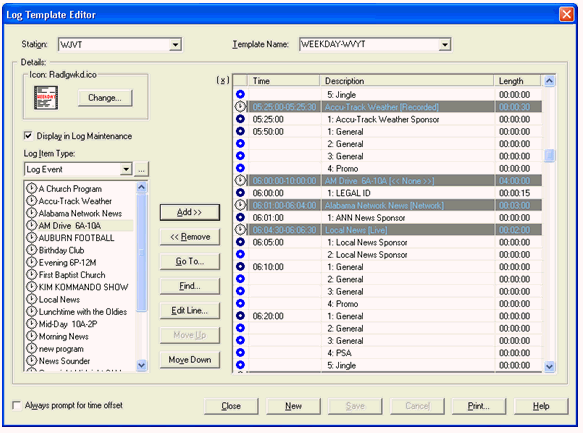Select the 05:25:00-05:25:30 time cell

[x=284, y=107]
